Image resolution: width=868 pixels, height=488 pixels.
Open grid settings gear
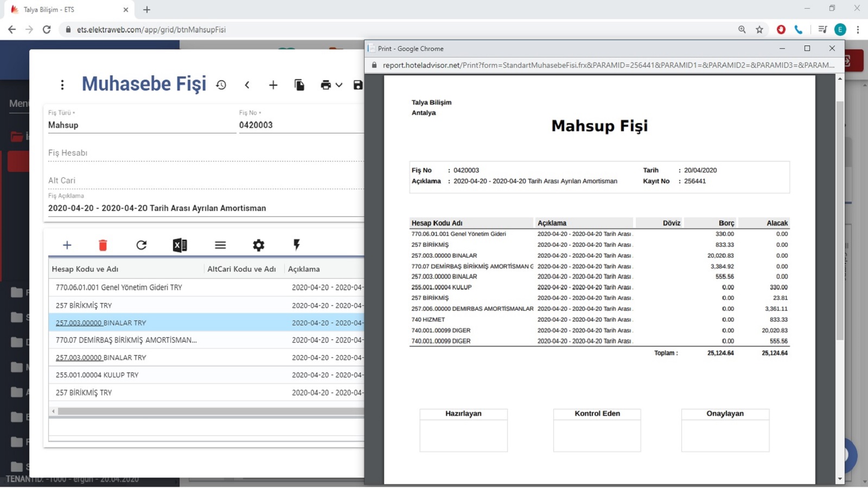click(259, 246)
